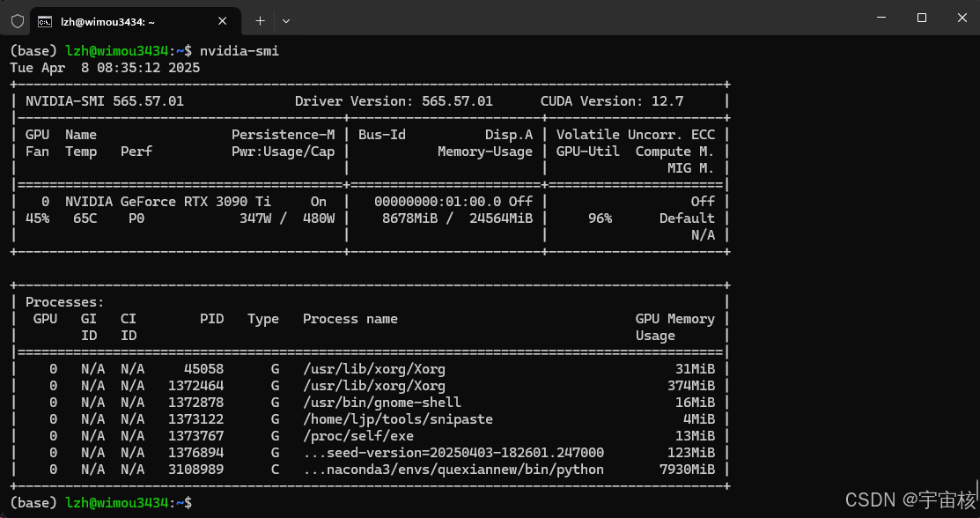This screenshot has height=518, width=980.
Task: Click PID "1372464" in the process list
Action: (196, 386)
